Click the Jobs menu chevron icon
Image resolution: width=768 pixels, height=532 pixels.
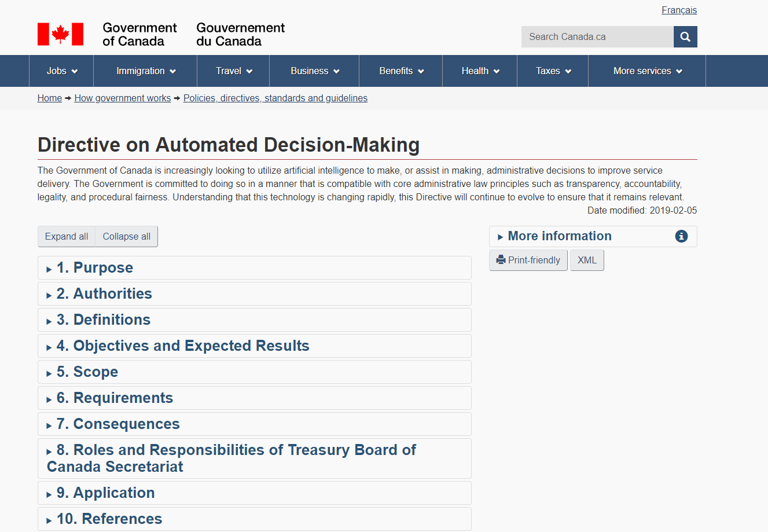click(75, 71)
